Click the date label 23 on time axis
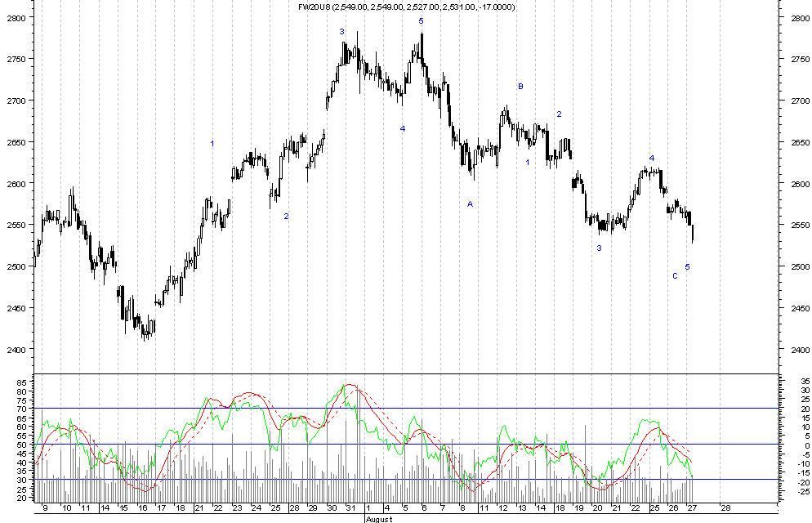 [237, 508]
